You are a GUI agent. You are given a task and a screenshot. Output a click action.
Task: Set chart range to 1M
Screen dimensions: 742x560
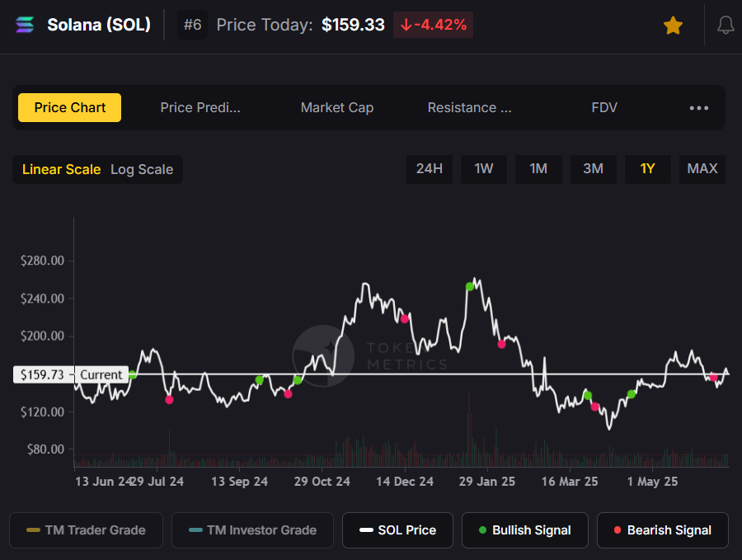click(x=538, y=168)
